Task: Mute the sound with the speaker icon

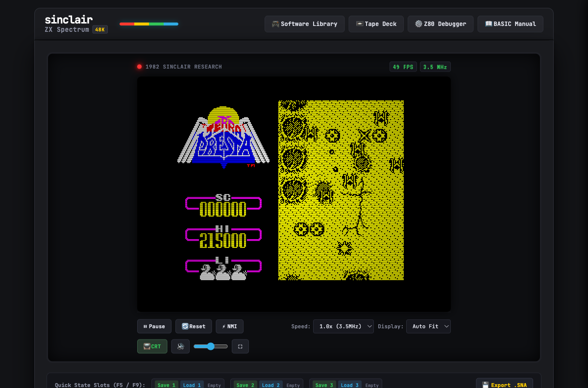Action: (x=180, y=346)
